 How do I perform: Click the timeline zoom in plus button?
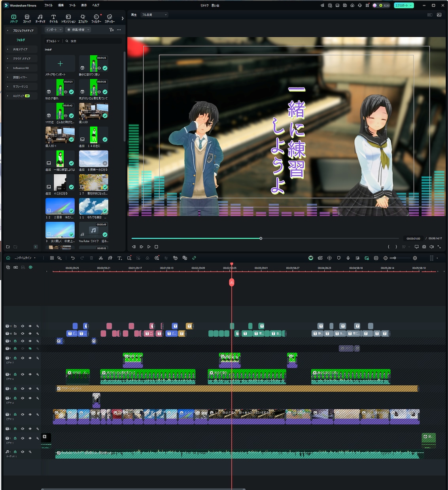coord(415,258)
